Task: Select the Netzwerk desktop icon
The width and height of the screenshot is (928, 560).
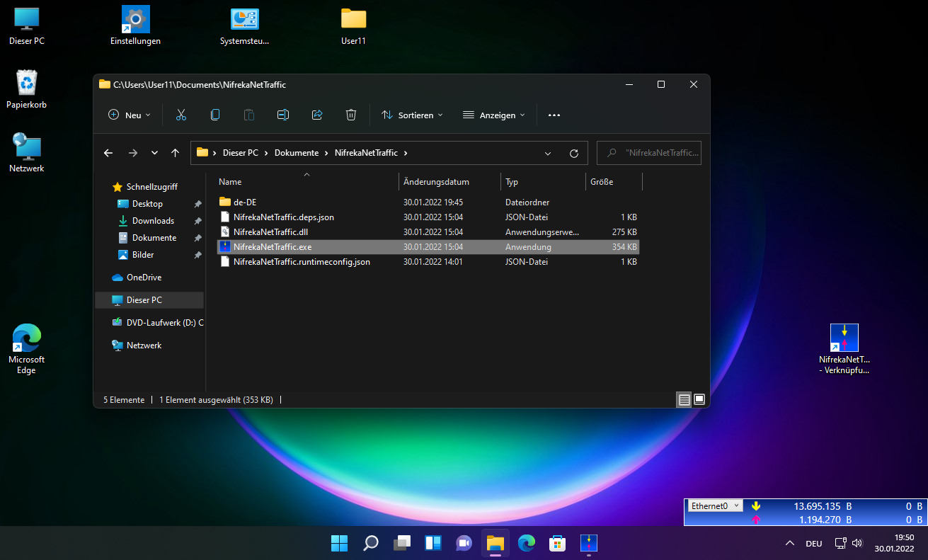Action: coord(27,154)
